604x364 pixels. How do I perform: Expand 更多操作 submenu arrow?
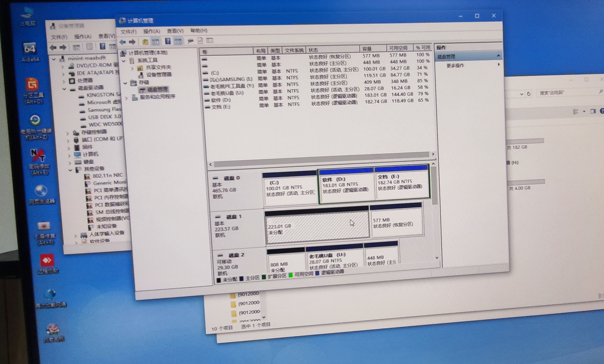499,65
